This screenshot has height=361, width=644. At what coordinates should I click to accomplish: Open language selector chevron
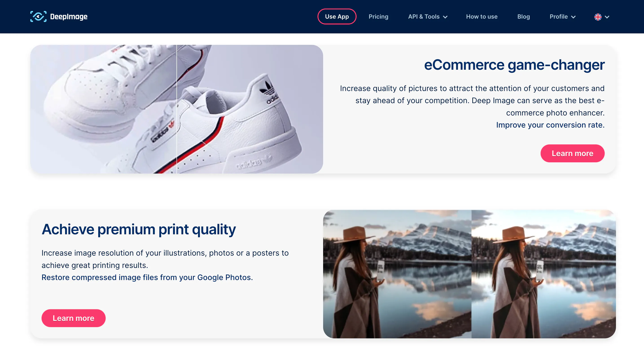[x=607, y=17]
